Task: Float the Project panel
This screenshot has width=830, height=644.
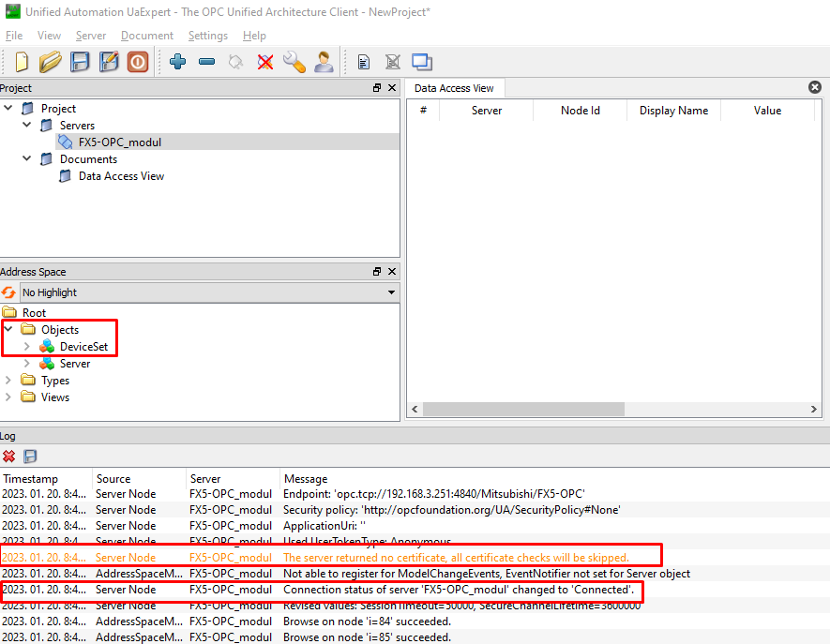Action: (x=377, y=88)
